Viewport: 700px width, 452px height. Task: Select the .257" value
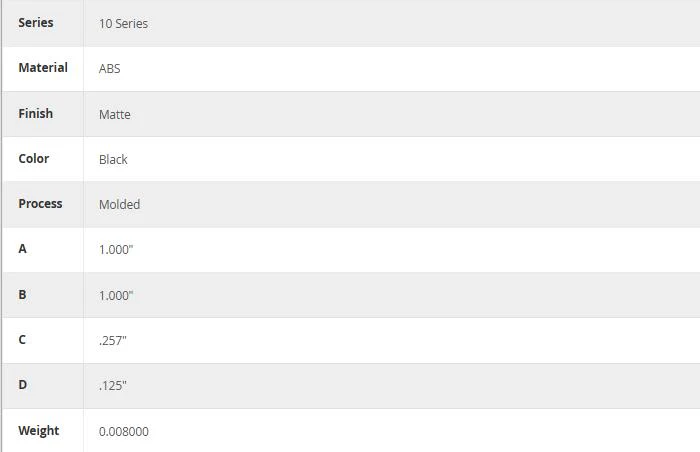point(112,341)
